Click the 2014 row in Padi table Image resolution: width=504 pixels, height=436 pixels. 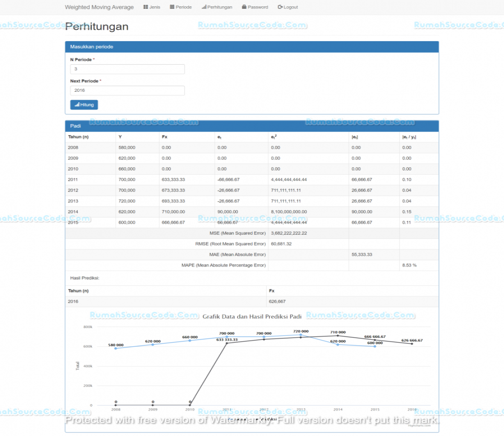pyautogui.click(x=157, y=211)
